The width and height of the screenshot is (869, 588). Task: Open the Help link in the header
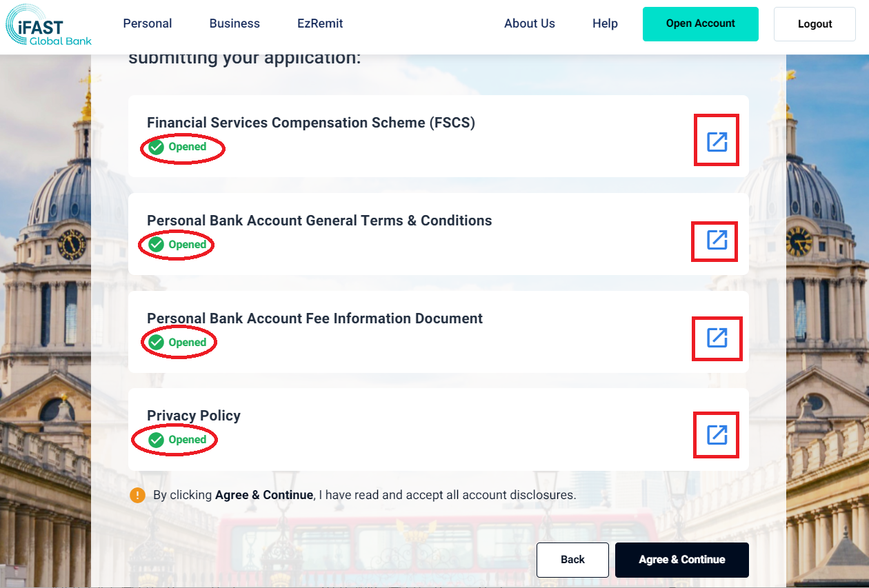(x=605, y=23)
